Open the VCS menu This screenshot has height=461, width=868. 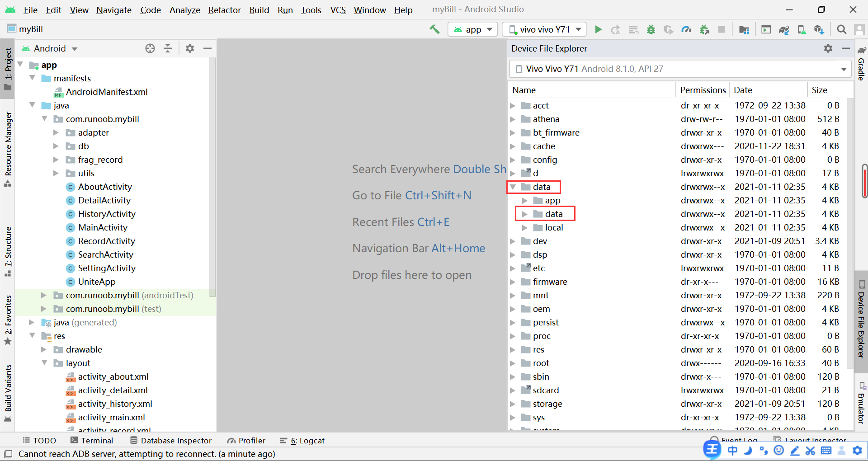338,10
